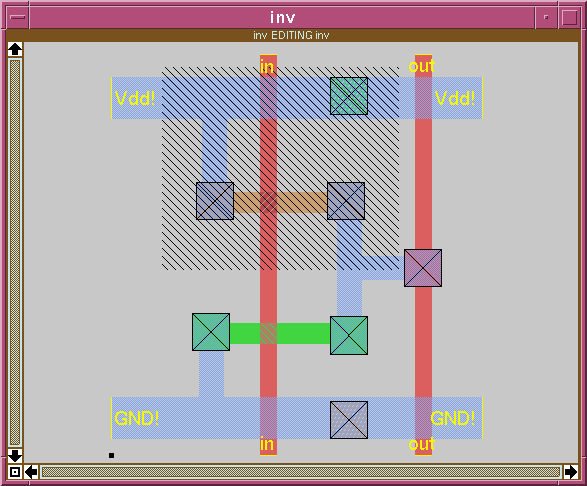Click the top 'in' label on polysilicon
The height and width of the screenshot is (486, 587).
[x=267, y=67]
